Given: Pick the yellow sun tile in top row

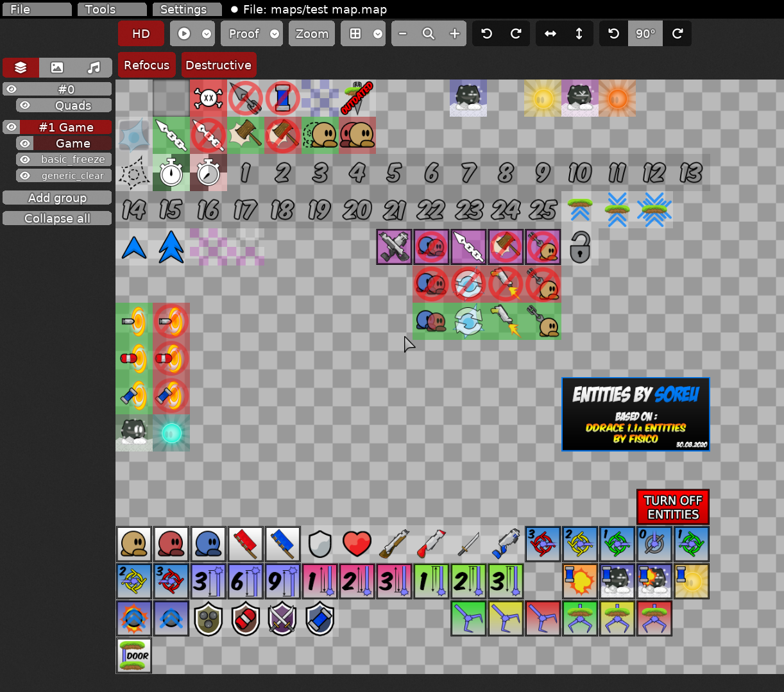Looking at the screenshot, I should click(543, 98).
